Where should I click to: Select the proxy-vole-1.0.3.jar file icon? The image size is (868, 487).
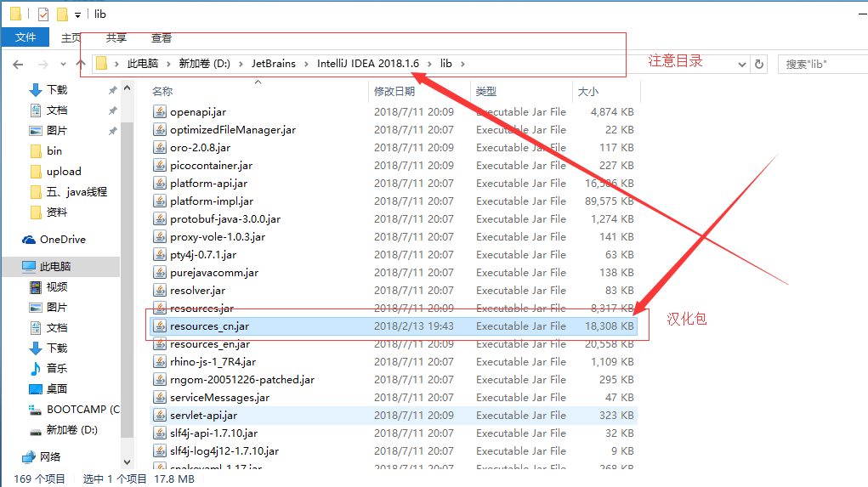pos(160,237)
